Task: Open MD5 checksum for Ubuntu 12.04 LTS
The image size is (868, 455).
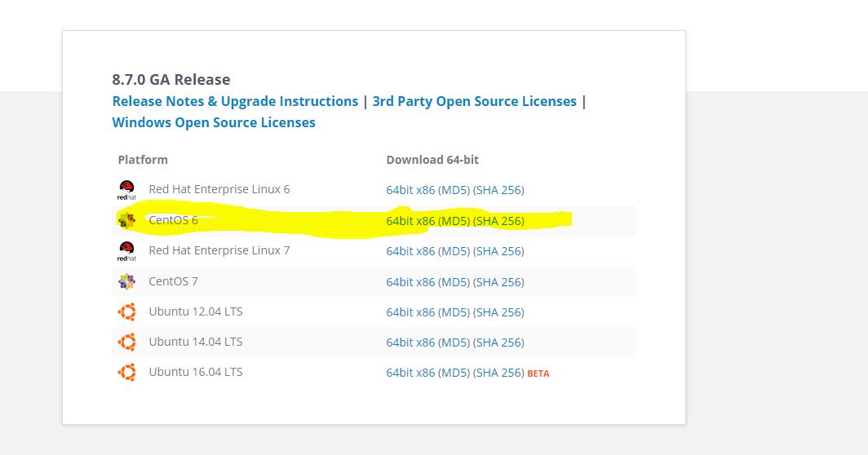Action: click(x=454, y=312)
